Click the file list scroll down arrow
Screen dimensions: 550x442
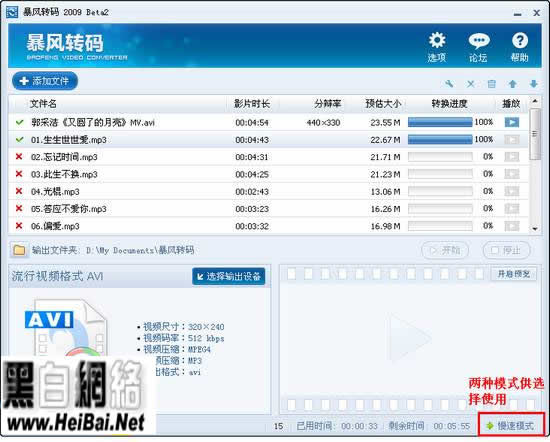coord(535,228)
